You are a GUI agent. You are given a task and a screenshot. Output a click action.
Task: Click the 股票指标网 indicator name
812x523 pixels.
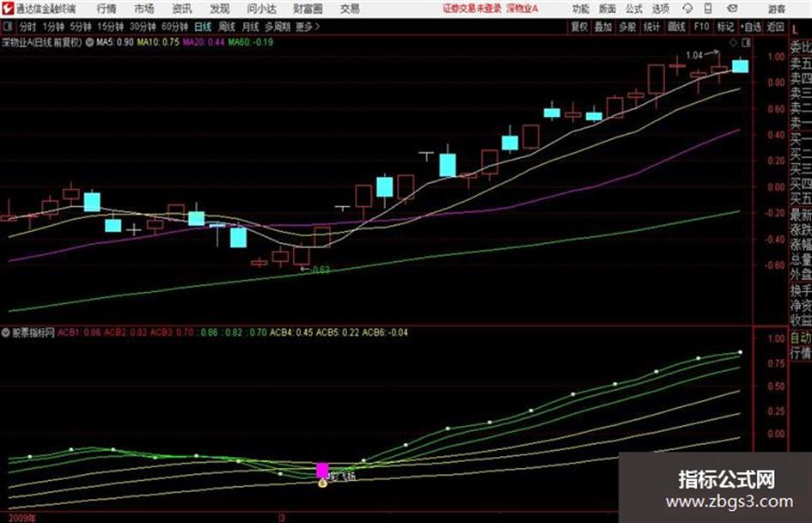34,332
